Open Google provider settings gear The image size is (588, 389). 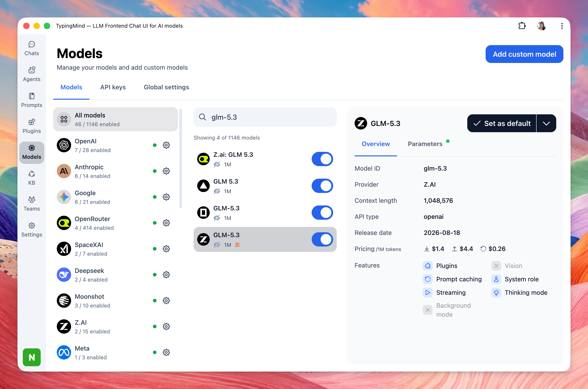(166, 197)
